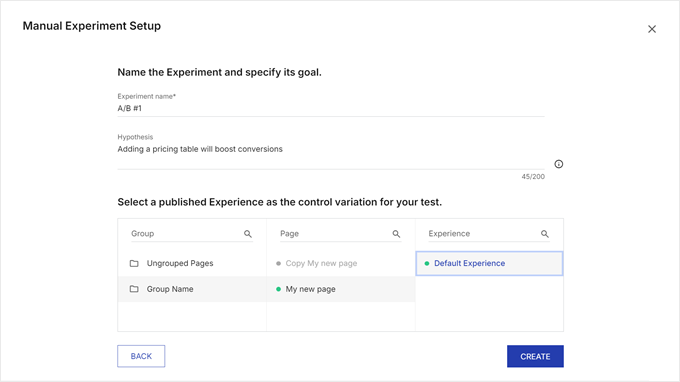Click the Group search magnifier icon
This screenshot has height=382, width=680.
click(248, 234)
